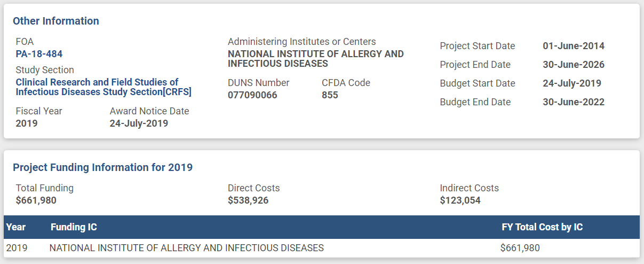Viewport: 644px width, 264px height.
Task: Click the DUNS Number value 077090066
Action: pos(252,95)
